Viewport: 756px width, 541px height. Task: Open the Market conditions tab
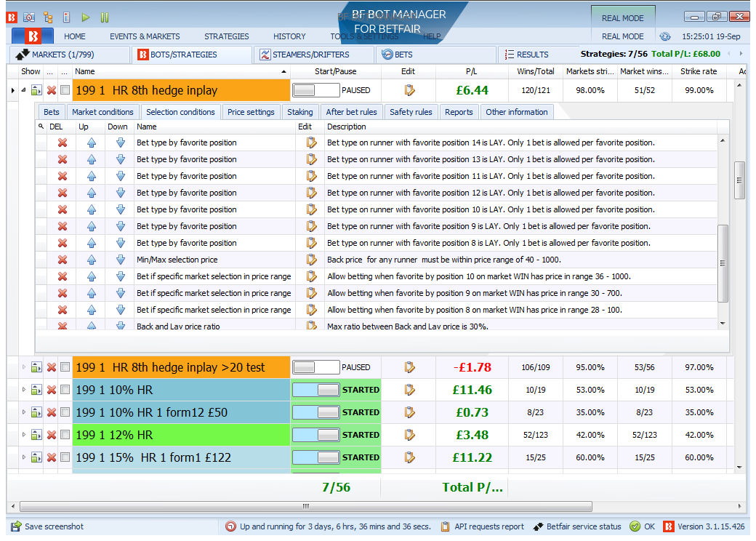(102, 112)
